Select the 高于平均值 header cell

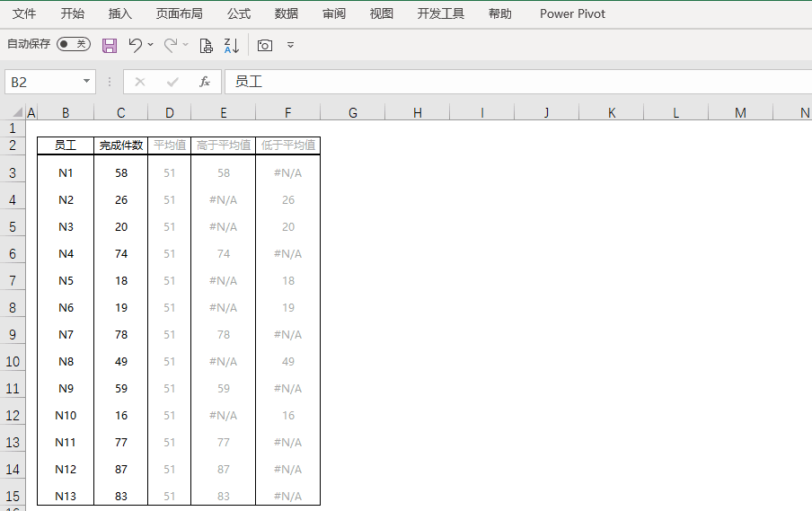223,145
